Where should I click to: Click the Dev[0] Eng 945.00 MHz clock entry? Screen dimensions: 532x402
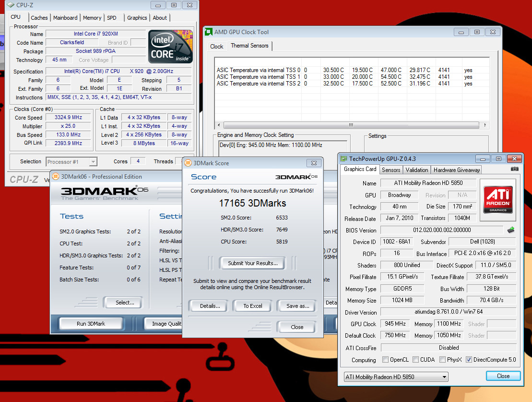click(x=271, y=145)
